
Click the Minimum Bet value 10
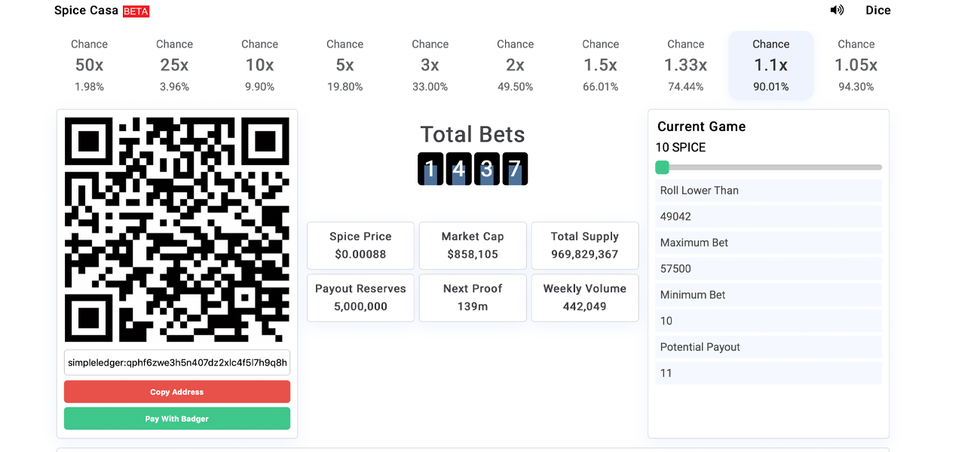click(769, 321)
